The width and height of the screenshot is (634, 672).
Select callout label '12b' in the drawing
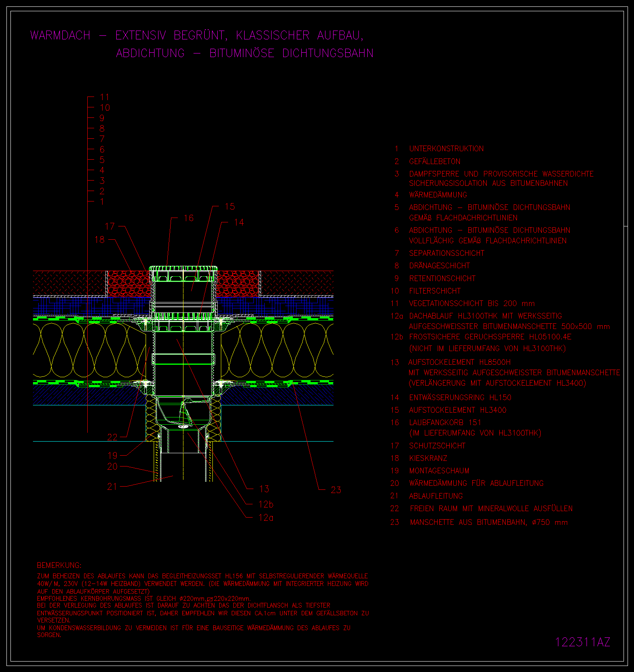tap(266, 504)
